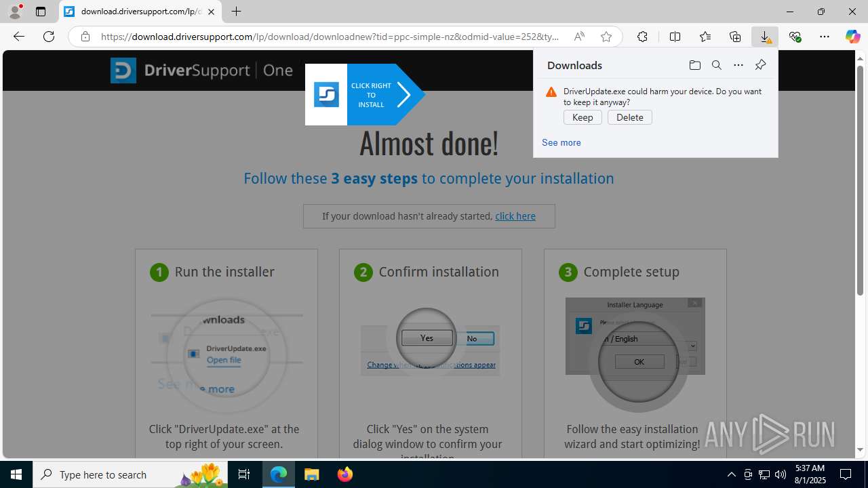The image size is (868, 488).
Task: Delete the DriverUpdate.exe download
Action: [x=630, y=117]
